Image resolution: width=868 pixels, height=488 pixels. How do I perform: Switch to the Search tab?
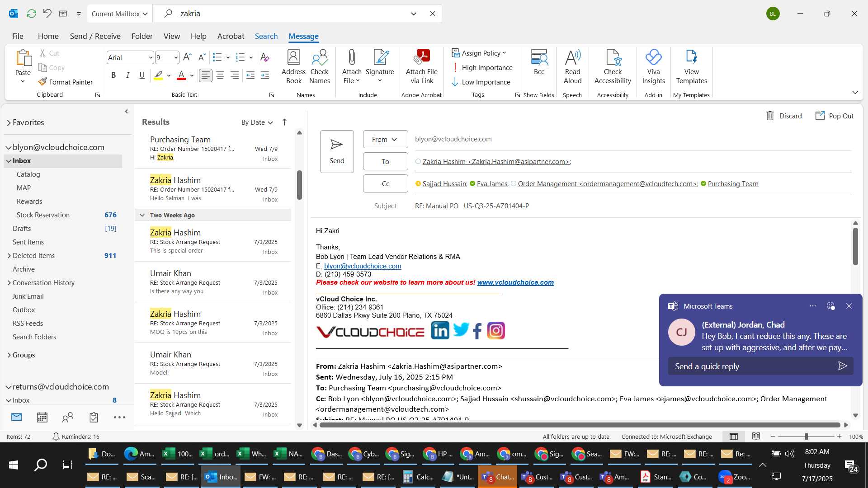click(x=266, y=36)
